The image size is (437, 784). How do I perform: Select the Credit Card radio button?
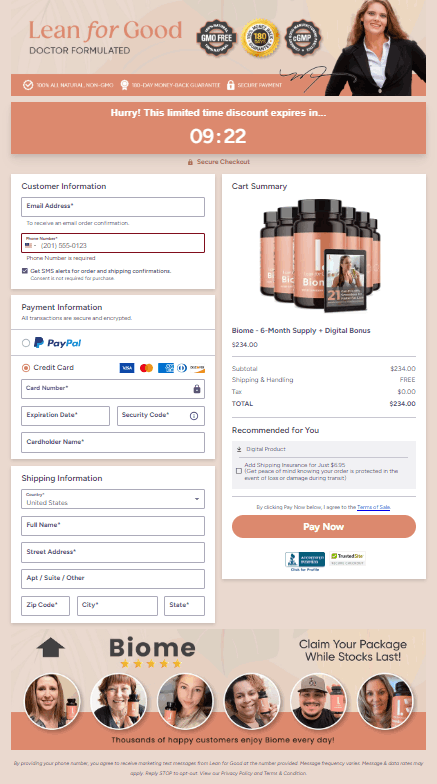click(26, 368)
